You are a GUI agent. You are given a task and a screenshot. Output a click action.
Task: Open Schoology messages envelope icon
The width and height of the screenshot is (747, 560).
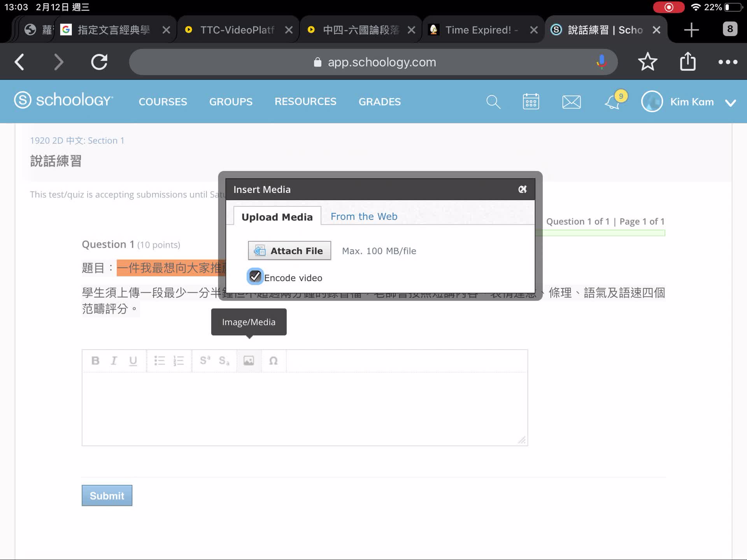(x=572, y=101)
